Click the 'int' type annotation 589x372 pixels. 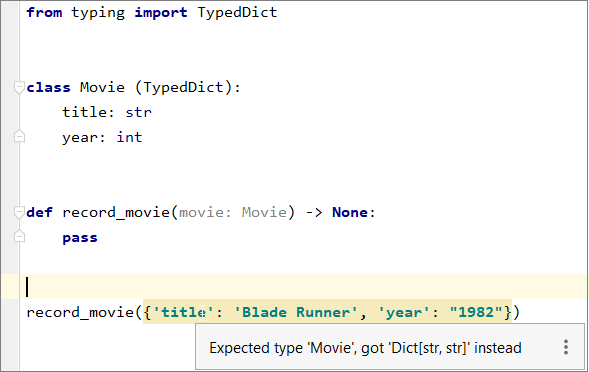[129, 137]
